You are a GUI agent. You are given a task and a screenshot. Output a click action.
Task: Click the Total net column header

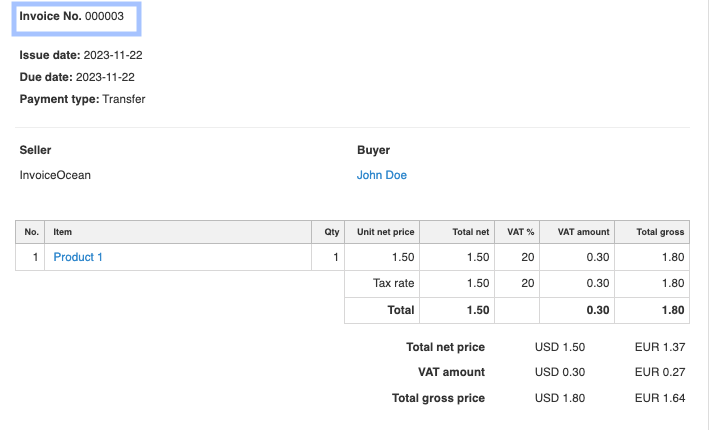(x=470, y=232)
